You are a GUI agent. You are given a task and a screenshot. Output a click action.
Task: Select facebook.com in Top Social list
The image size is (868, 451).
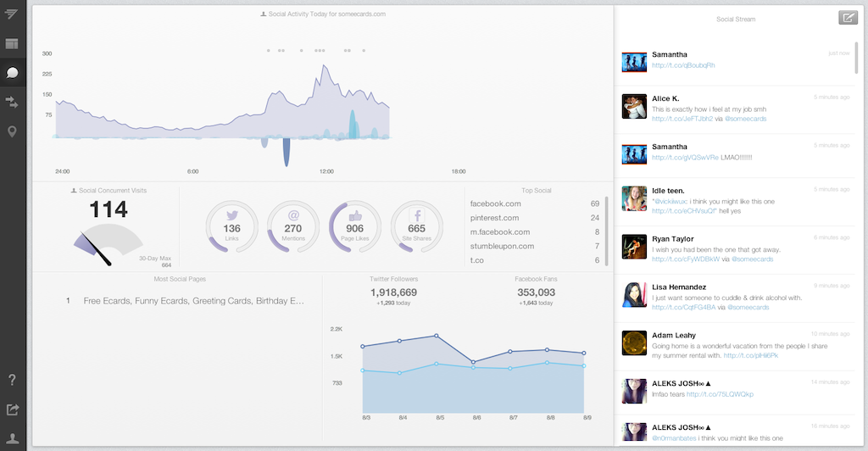coord(495,203)
